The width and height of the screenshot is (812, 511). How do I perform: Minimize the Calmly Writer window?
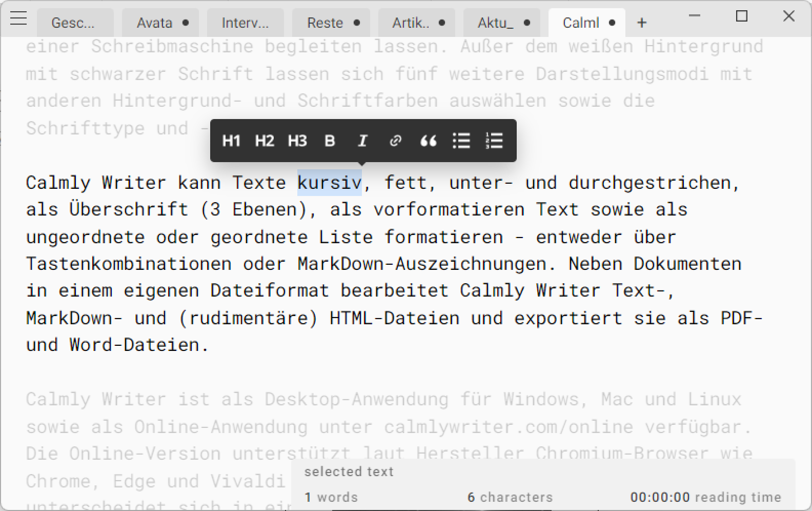tap(695, 16)
